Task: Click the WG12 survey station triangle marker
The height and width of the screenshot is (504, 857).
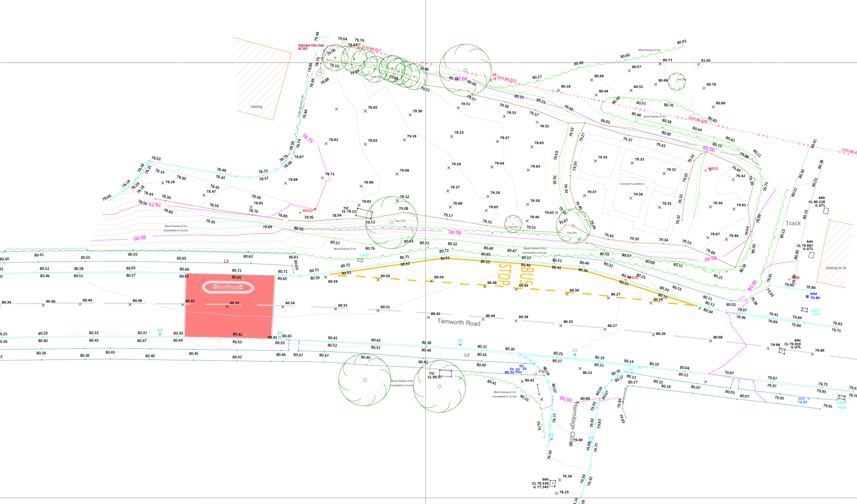Action: (x=300, y=212)
